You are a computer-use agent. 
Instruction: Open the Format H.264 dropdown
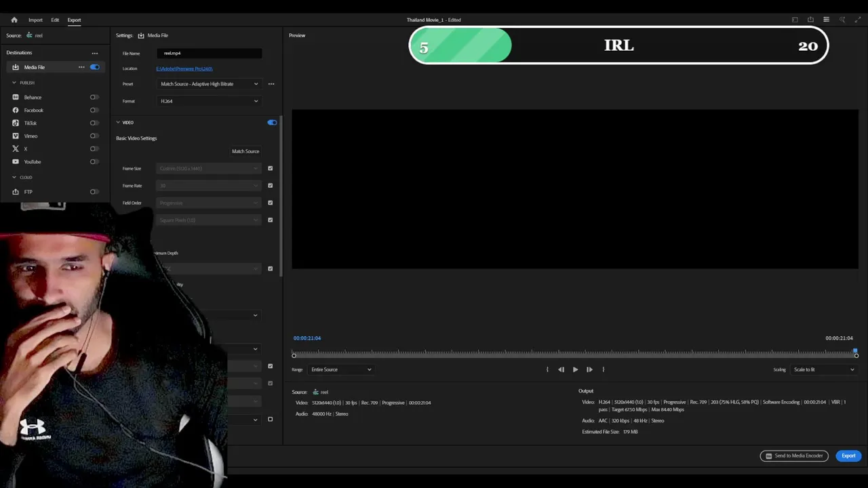coord(209,101)
